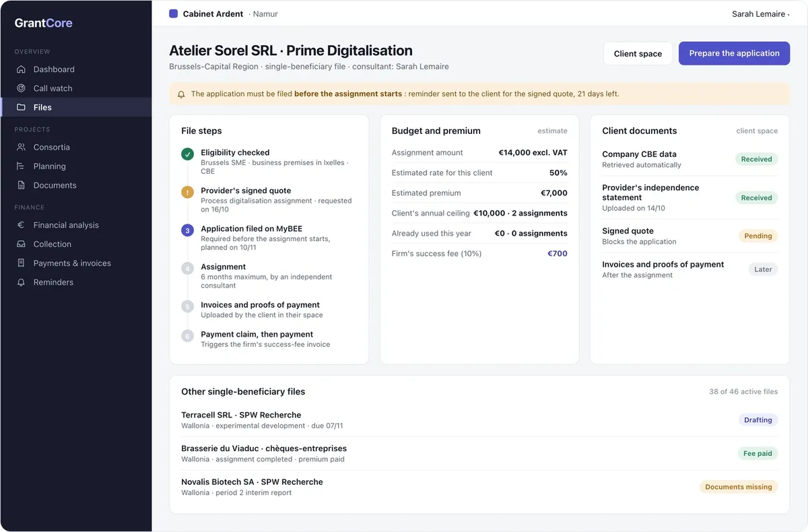Open the Novalis Biotech SA file
The image size is (808, 532).
(479, 487)
